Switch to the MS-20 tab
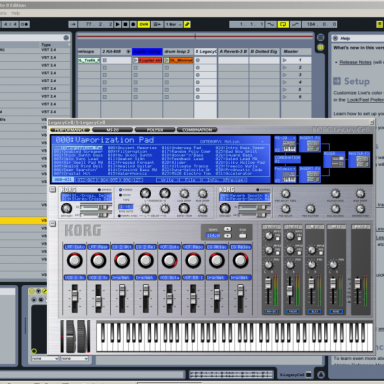 [x=112, y=130]
